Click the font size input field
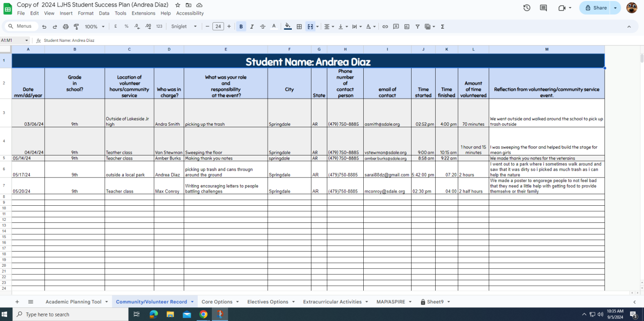 point(218,27)
